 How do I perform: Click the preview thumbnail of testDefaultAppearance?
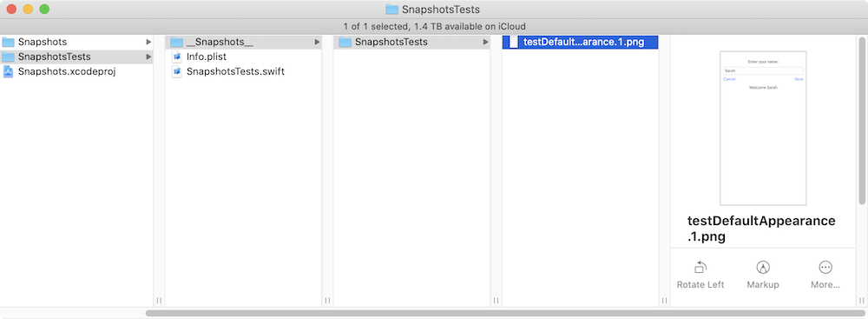coord(763,128)
